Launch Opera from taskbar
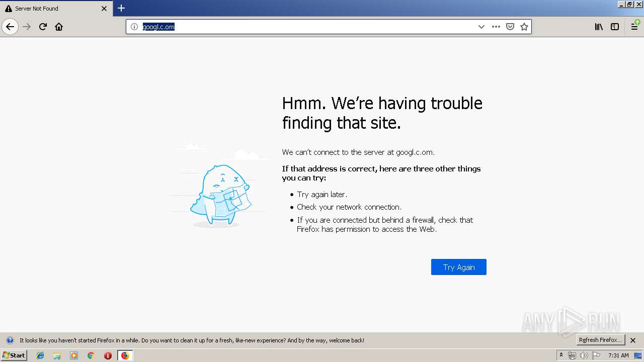This screenshot has height=362, width=644. pyautogui.click(x=108, y=355)
